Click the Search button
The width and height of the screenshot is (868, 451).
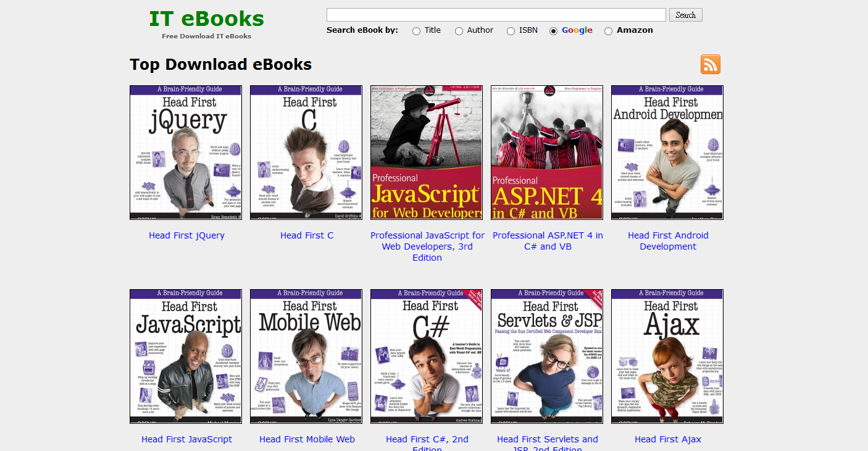click(x=685, y=15)
